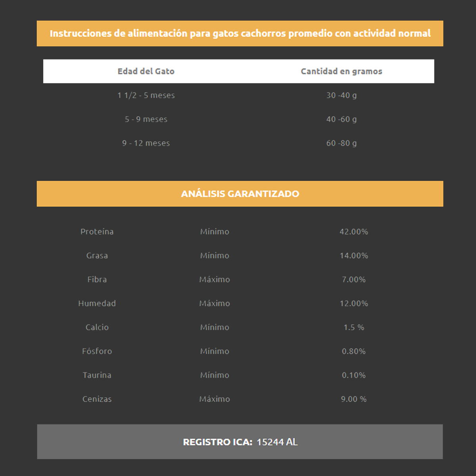Select the "5 - 9 meses" age row
Screen dimensions: 476x476
pyautogui.click(x=146, y=119)
